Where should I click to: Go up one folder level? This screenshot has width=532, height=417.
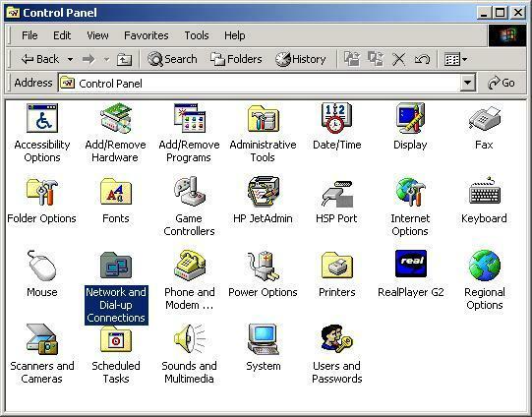pos(124,59)
